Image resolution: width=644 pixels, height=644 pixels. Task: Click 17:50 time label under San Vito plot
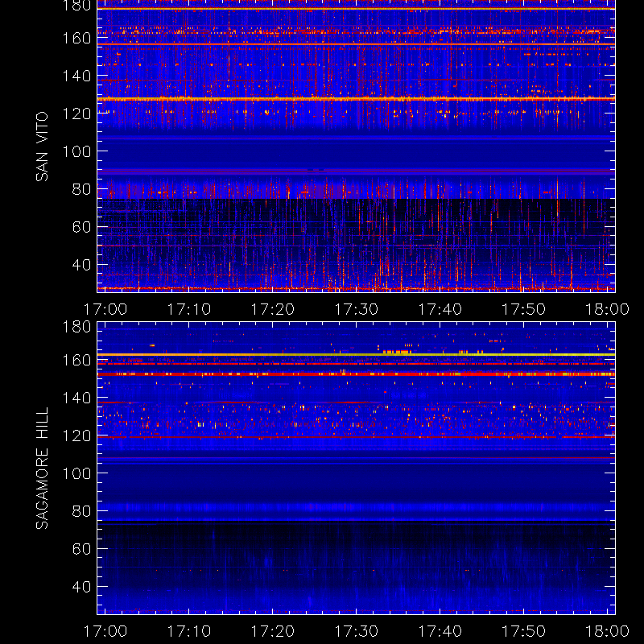coord(524,309)
